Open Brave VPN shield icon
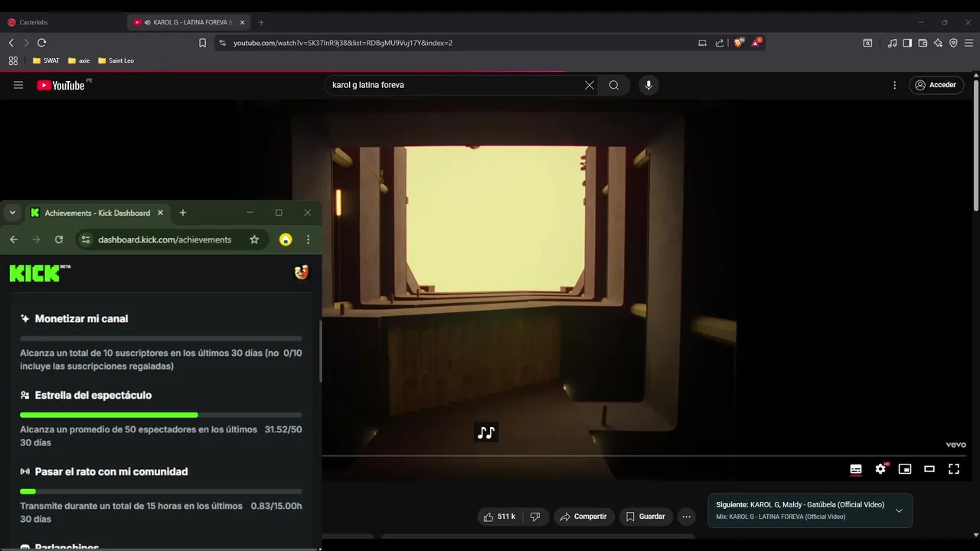 pyautogui.click(x=953, y=43)
